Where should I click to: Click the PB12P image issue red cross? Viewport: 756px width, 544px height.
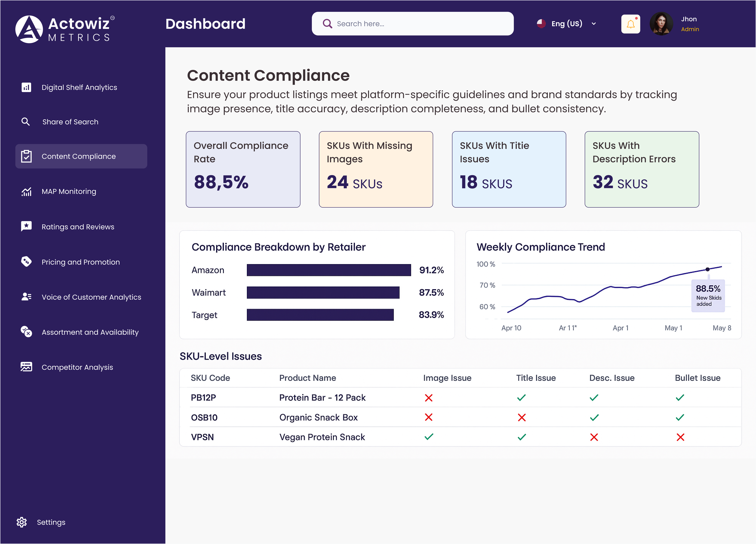[x=429, y=398]
